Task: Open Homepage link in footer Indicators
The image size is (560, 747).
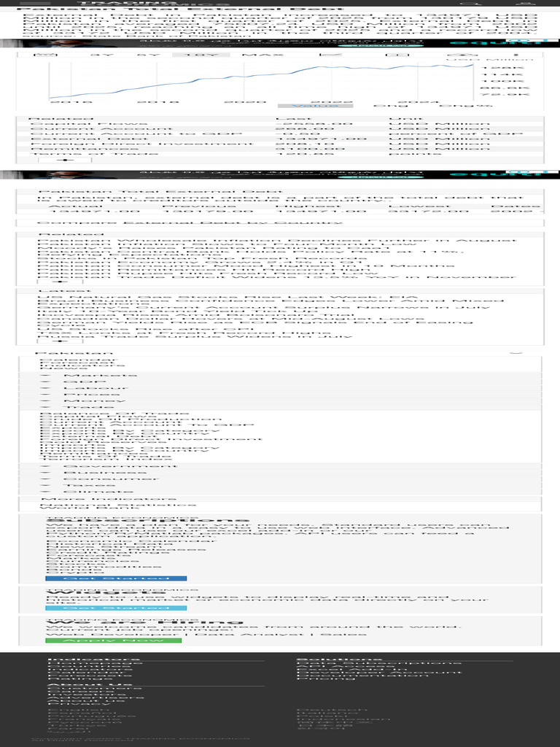Action: (95, 662)
